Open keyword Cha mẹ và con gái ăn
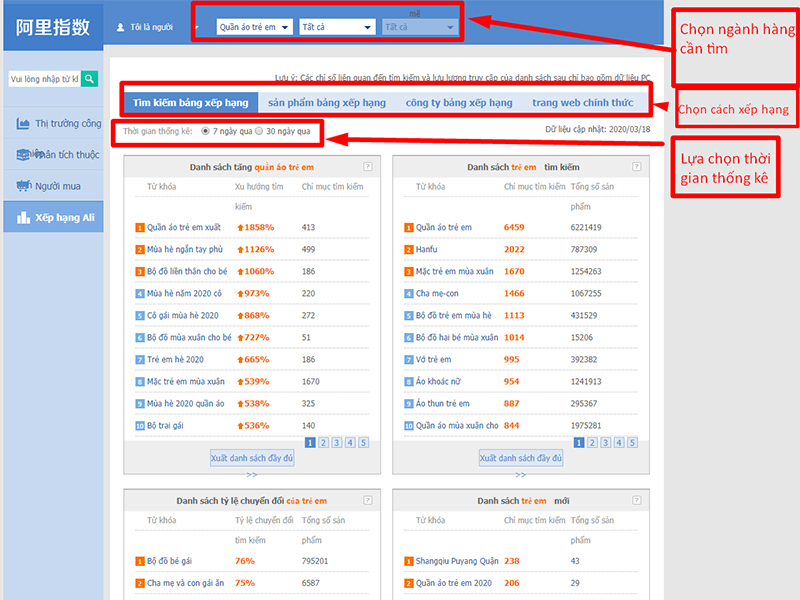This screenshot has height=600, width=800. (x=185, y=583)
